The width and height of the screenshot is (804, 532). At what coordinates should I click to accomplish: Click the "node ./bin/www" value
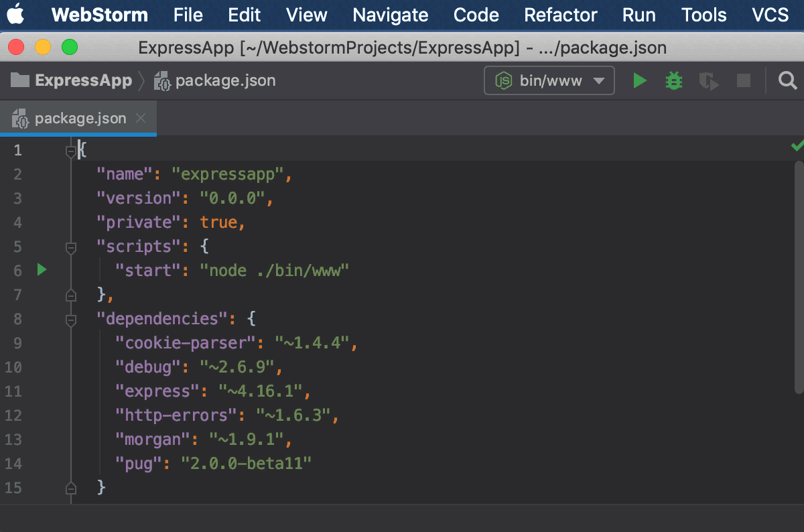pyautogui.click(x=275, y=271)
